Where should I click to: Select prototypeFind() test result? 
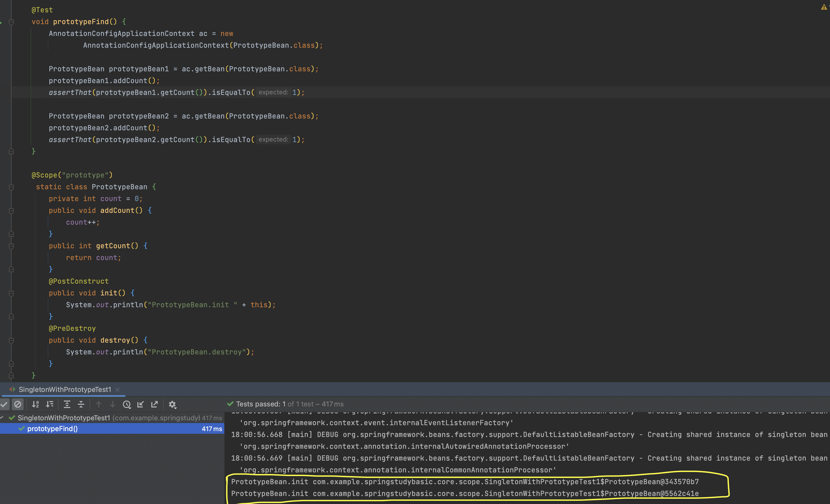(x=52, y=429)
